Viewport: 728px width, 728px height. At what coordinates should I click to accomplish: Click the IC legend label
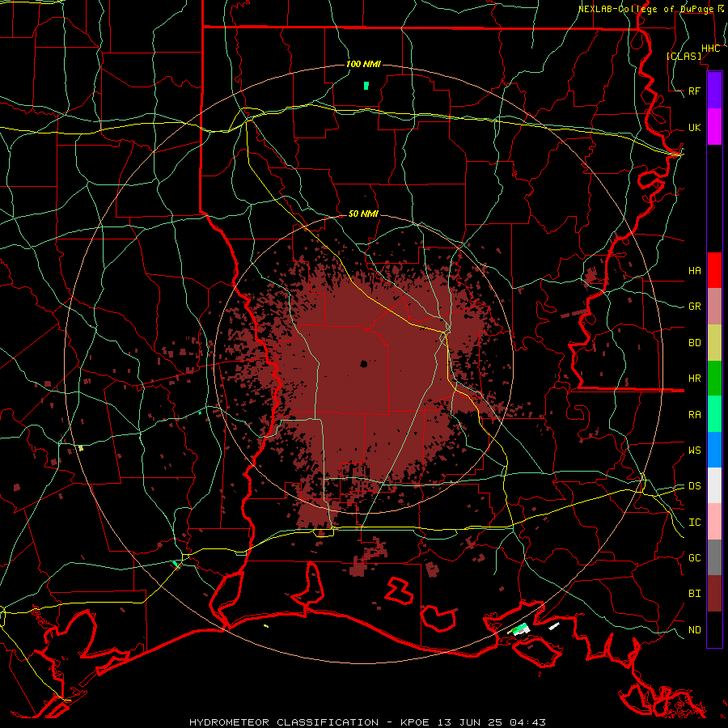pyautogui.click(x=695, y=523)
